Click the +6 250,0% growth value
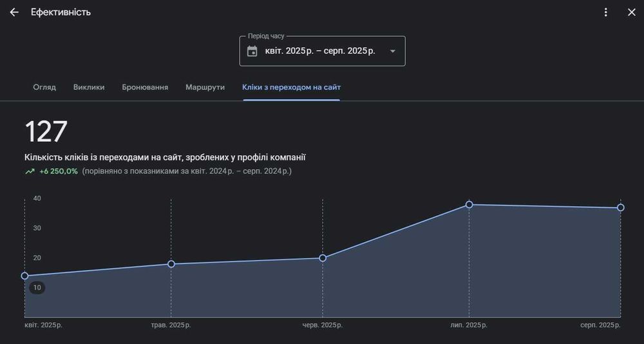The image size is (644, 344). coord(59,171)
